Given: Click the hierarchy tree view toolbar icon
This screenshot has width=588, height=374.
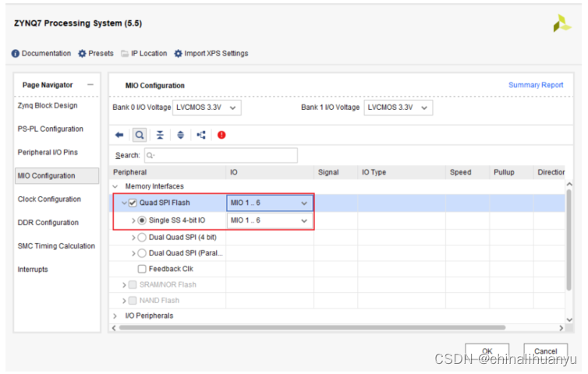Looking at the screenshot, I should 201,135.
